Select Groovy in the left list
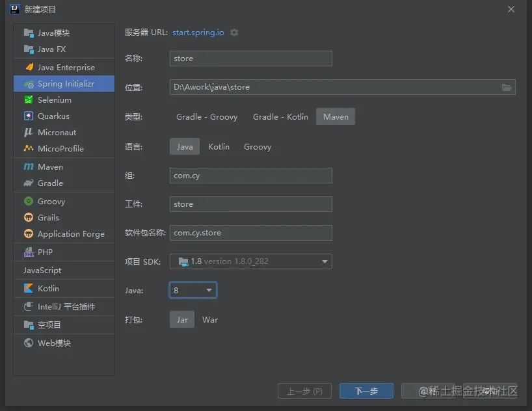This screenshot has width=532, height=411. tap(64, 201)
